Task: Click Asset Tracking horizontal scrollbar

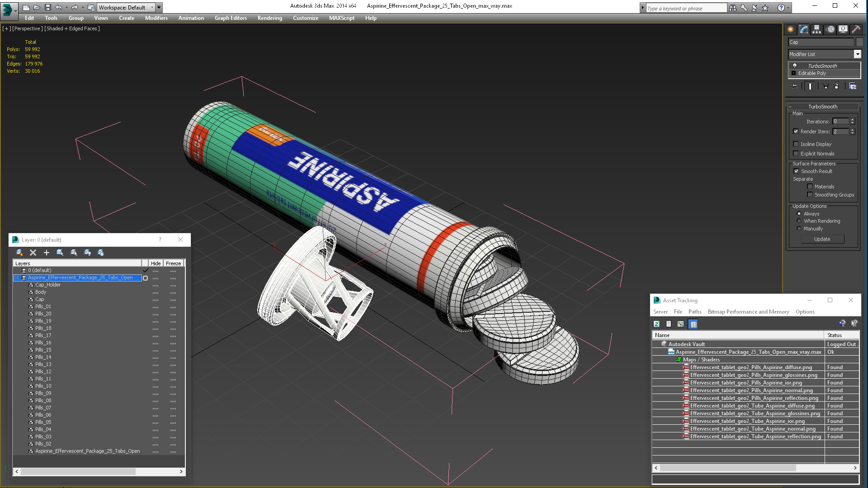Action: pos(755,468)
